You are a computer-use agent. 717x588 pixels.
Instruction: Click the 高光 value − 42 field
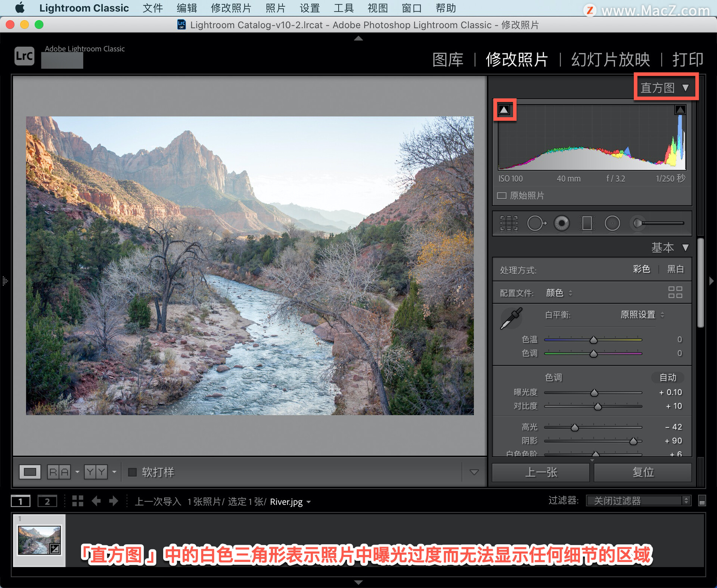coord(673,427)
